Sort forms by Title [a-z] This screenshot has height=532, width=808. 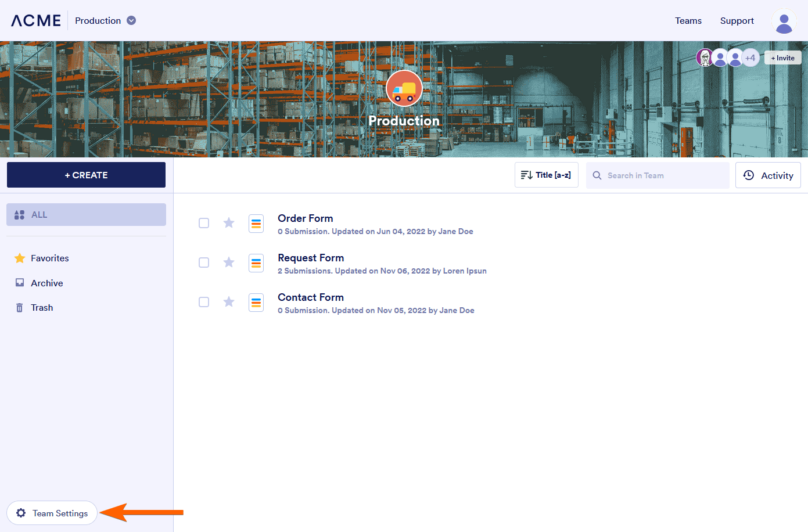[547, 175]
